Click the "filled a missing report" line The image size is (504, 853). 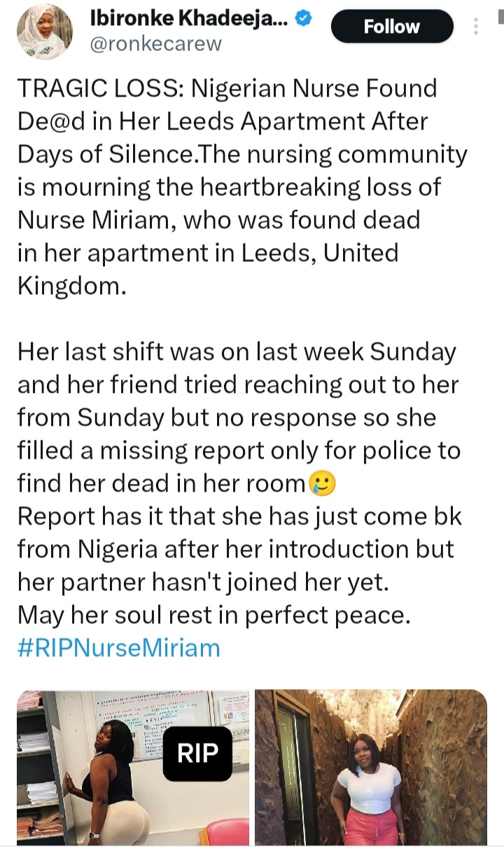(x=238, y=450)
